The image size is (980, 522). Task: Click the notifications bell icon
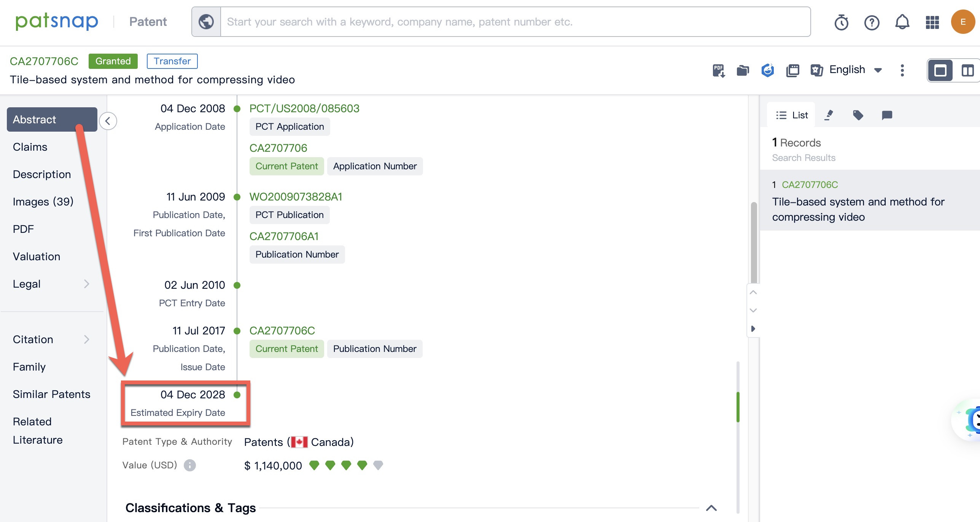(x=902, y=22)
